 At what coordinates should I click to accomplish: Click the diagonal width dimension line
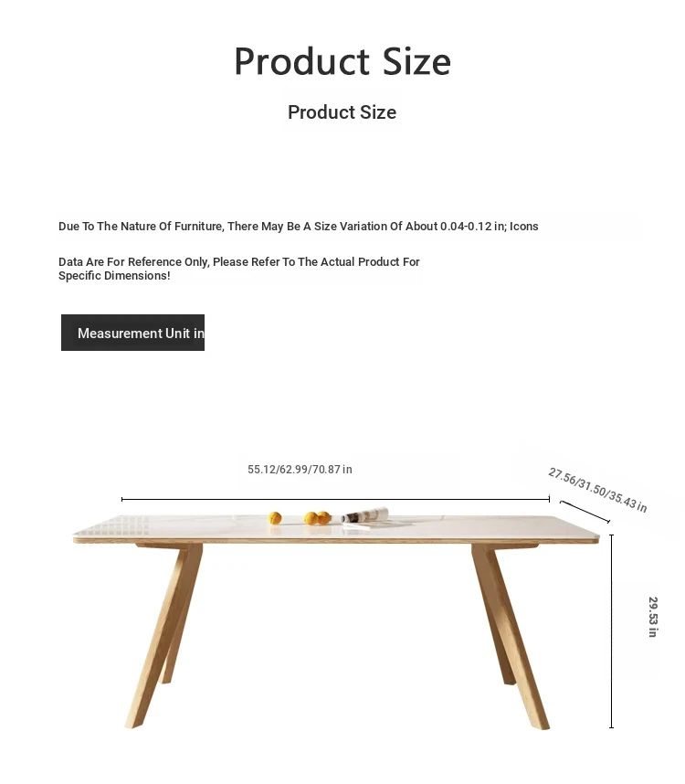[585, 512]
